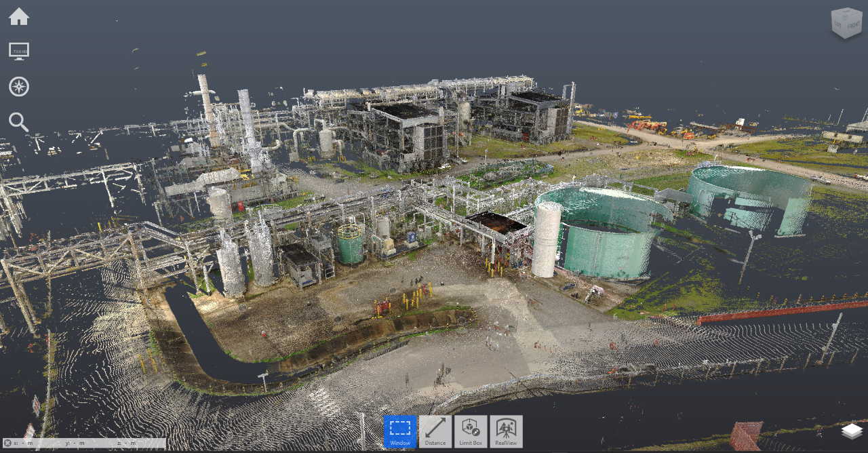Click the white silo beside the green tank
Image resolution: width=868 pixels, height=453 pixels.
[x=547, y=241]
